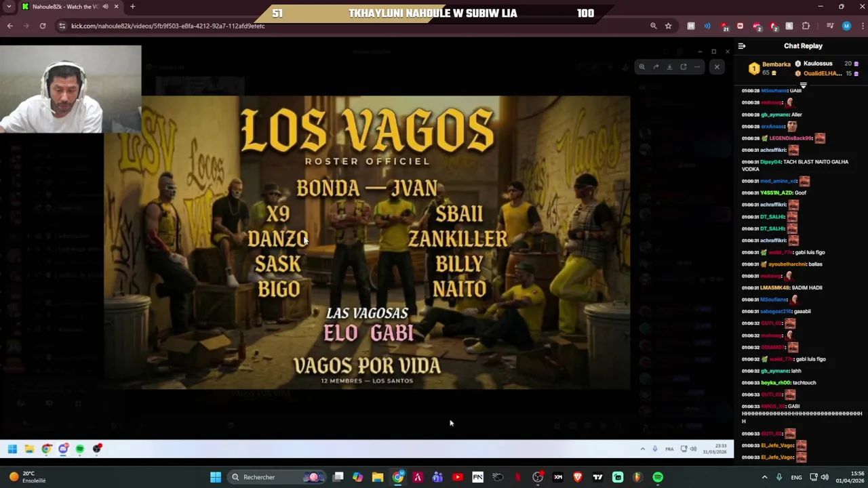Click chat message from LMASMK48

point(782,287)
